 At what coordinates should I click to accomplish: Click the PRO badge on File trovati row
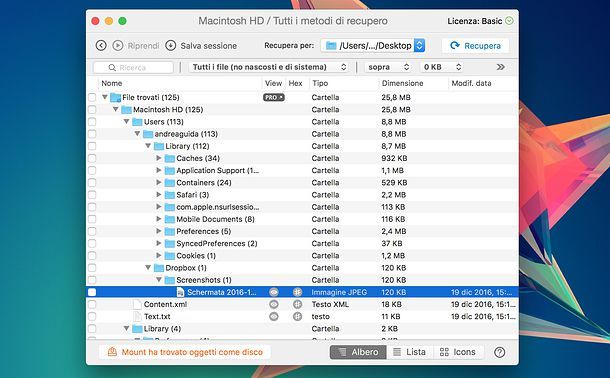click(274, 97)
